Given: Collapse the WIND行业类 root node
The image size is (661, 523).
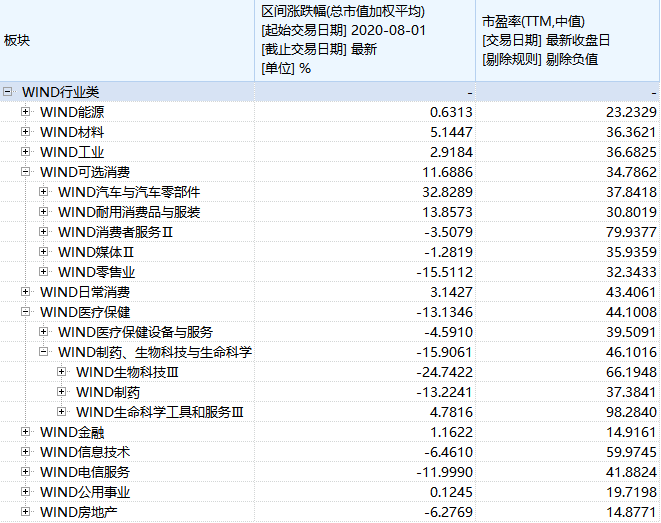Looking at the screenshot, I should click(x=8, y=91).
